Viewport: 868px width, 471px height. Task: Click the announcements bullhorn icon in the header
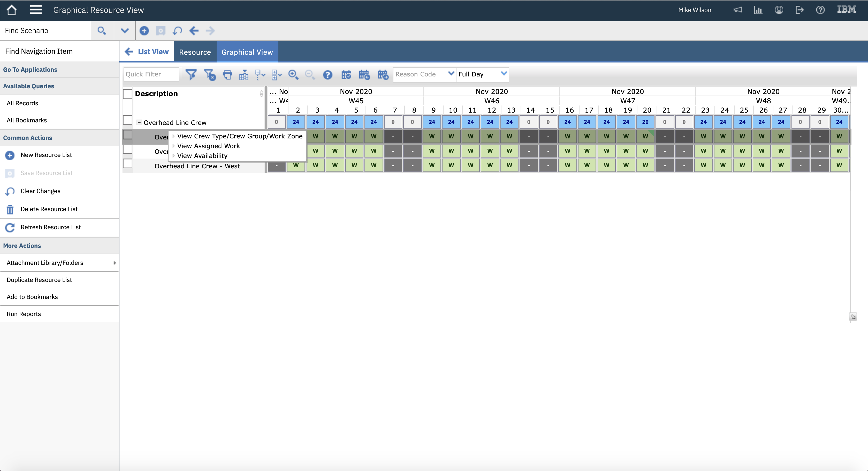(738, 10)
